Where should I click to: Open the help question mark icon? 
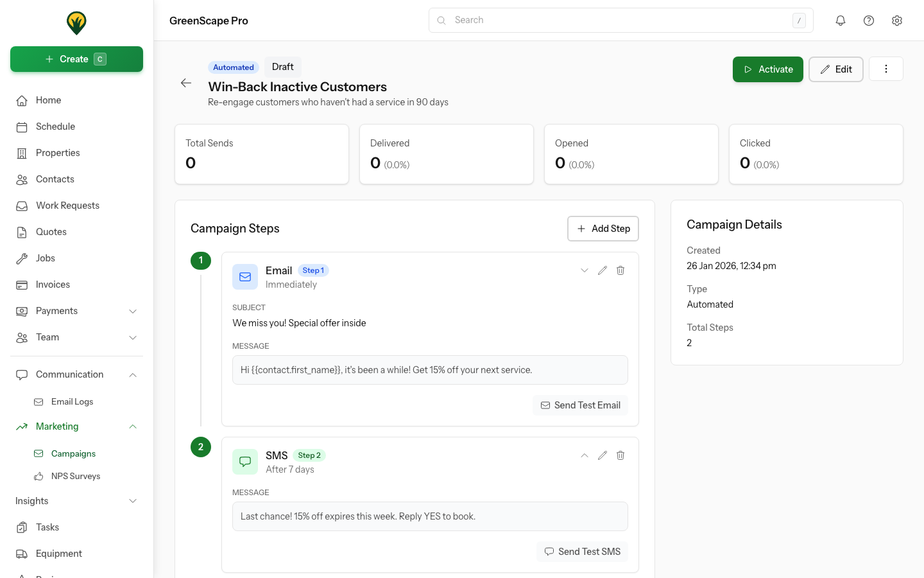(868, 20)
